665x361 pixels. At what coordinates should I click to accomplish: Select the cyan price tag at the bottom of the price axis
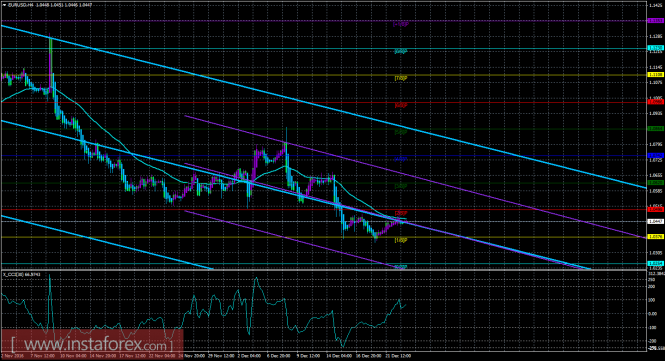point(656,263)
